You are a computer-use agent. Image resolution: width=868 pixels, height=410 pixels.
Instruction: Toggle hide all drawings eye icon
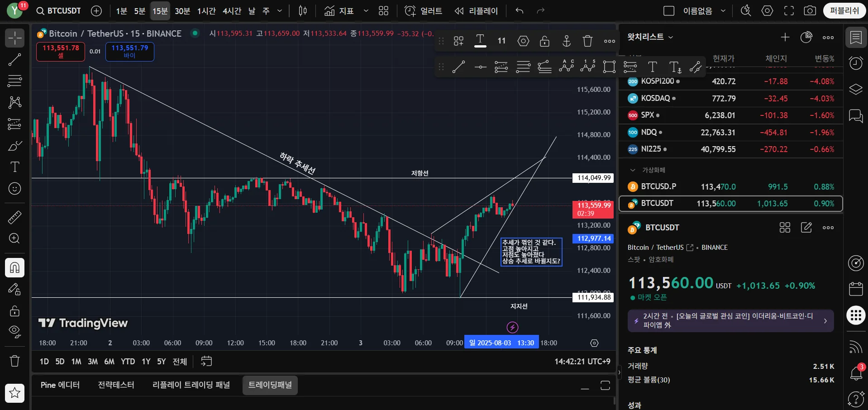[14, 332]
